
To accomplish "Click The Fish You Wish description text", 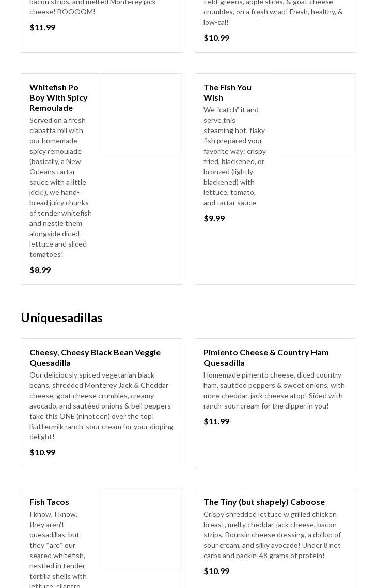I will pos(234,156).
